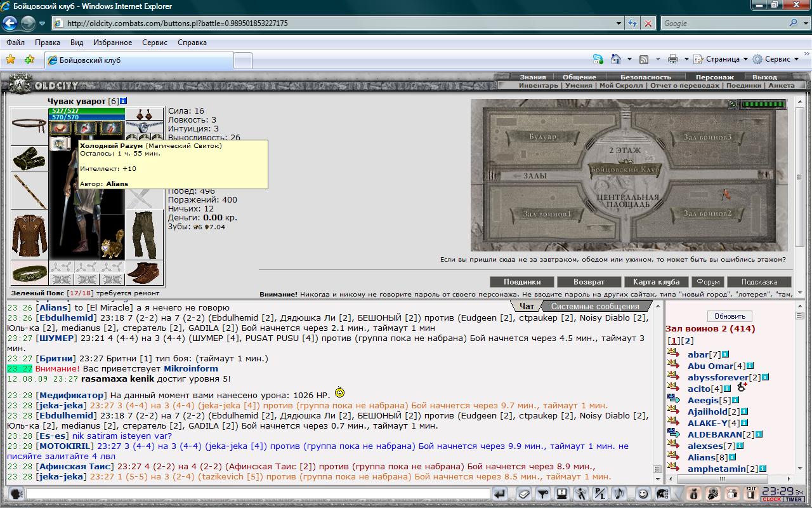Click the RSS Feeds icon

[644, 59]
